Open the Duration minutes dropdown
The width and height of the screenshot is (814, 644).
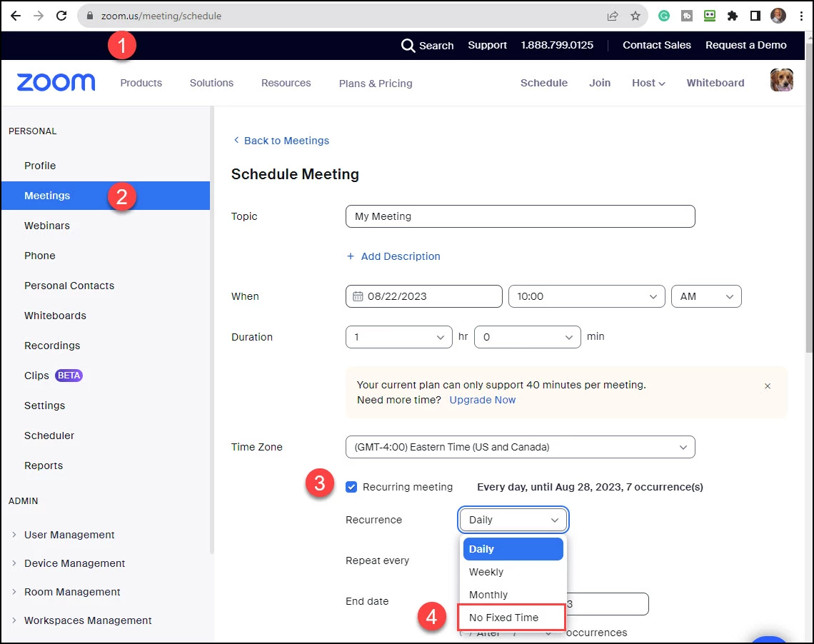528,337
